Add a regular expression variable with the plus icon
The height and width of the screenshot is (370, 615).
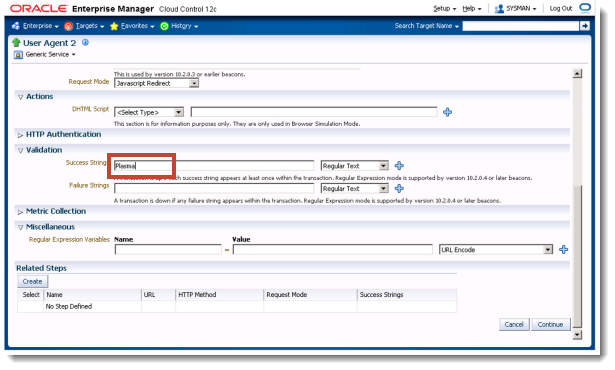(563, 250)
